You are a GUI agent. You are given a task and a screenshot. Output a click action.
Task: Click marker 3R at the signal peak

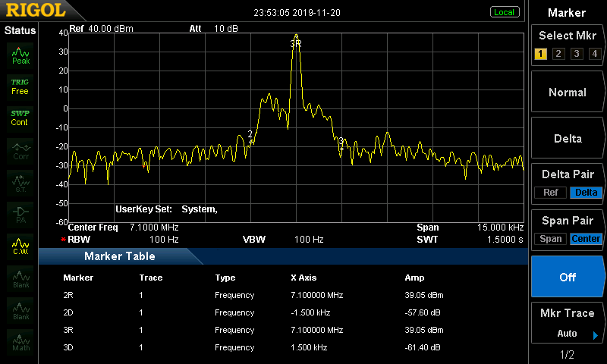(296, 43)
